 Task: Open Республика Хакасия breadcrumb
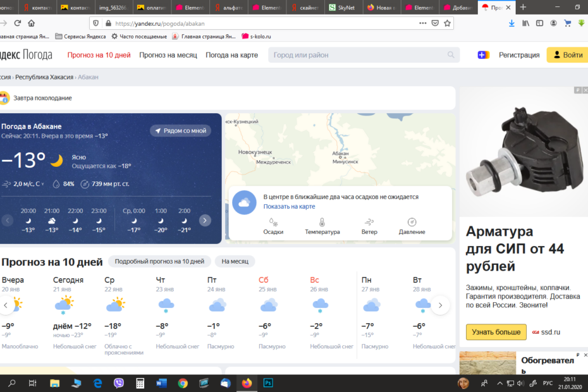tap(44, 77)
